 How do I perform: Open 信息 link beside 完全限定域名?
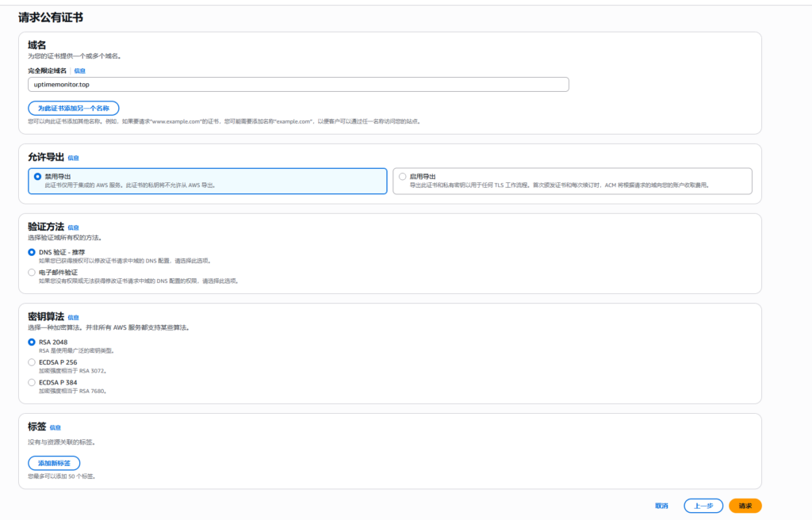pyautogui.click(x=79, y=71)
